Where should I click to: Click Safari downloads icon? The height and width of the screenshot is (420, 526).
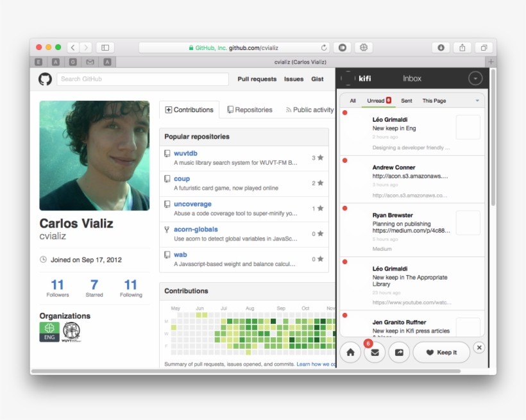pos(440,47)
